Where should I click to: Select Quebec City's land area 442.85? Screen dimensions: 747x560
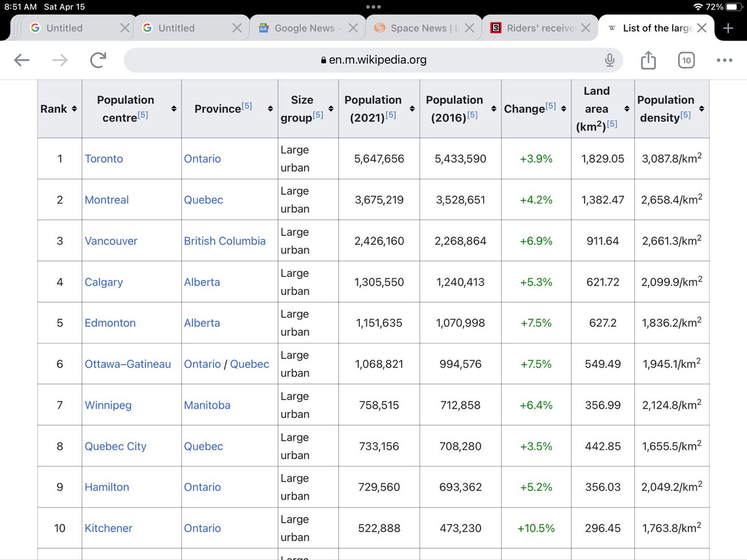(x=603, y=446)
